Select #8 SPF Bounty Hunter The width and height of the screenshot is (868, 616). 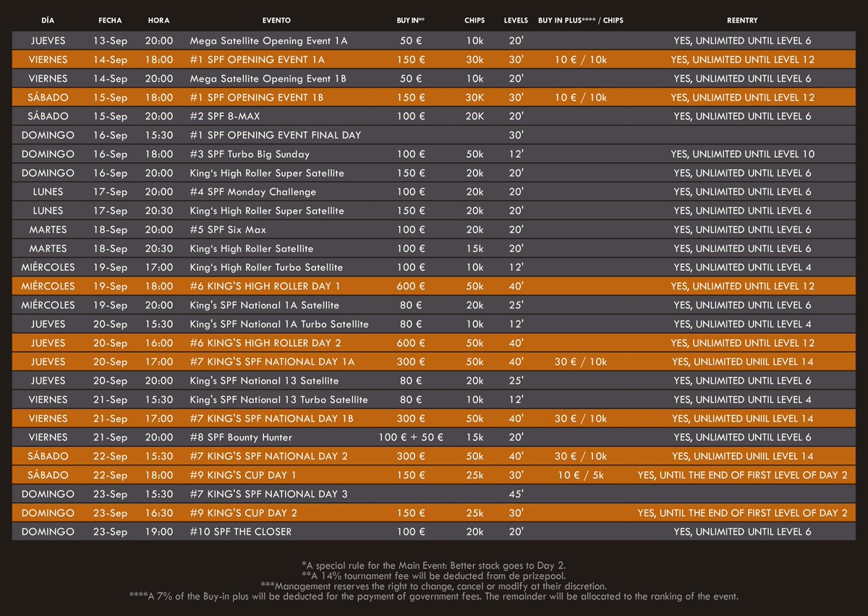point(242,436)
